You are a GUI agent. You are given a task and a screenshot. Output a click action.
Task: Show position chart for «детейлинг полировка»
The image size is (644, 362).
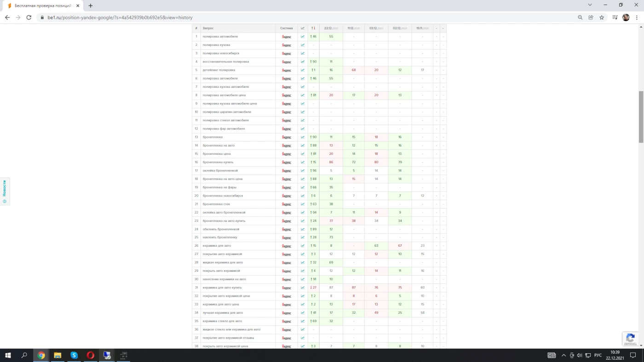point(303,70)
